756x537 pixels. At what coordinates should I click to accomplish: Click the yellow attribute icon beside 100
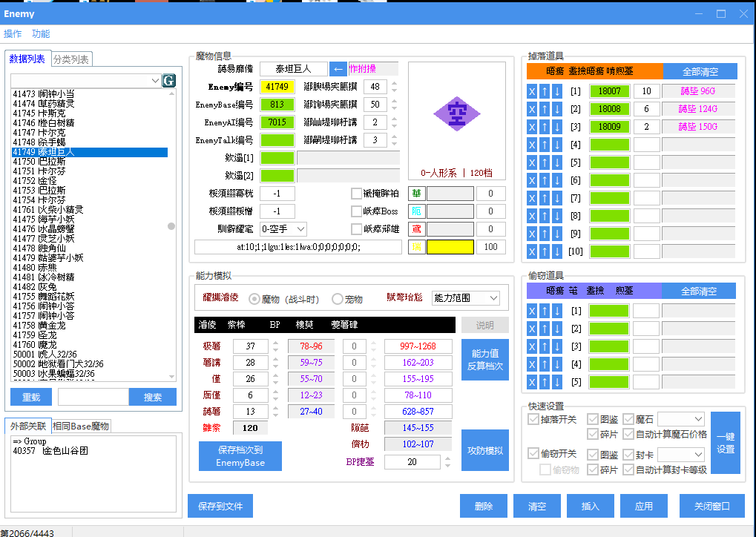point(416,247)
